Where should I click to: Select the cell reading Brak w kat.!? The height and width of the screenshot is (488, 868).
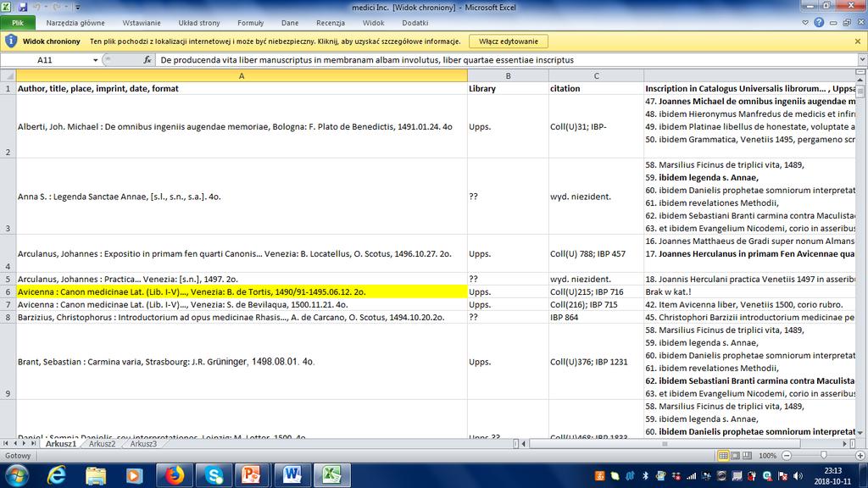click(x=749, y=291)
